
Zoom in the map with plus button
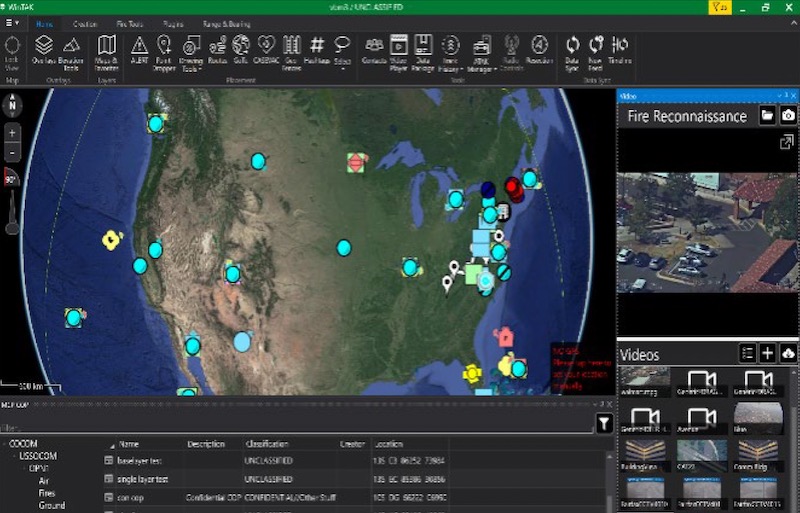[12, 134]
